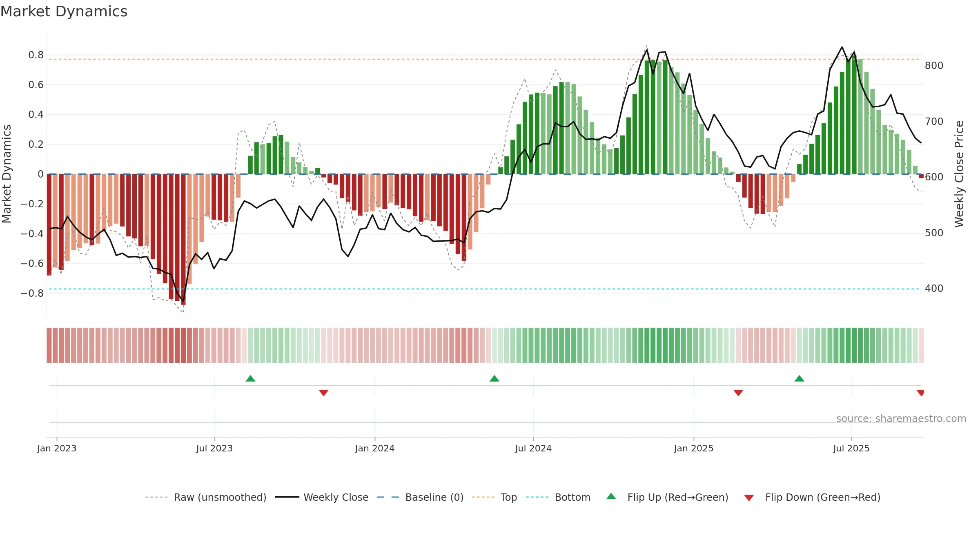Click the Jan 2024 axis label
This screenshot has height=551, width=980.
[x=375, y=448]
